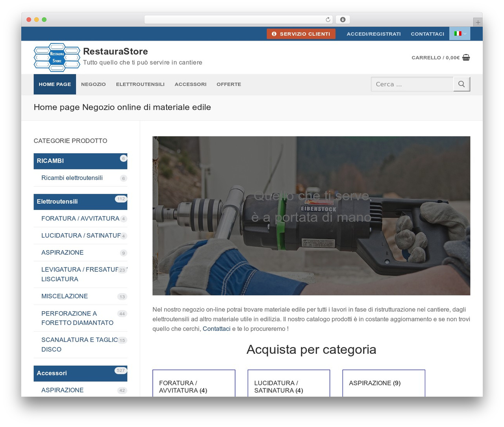Open ACCEDI/REGISTRATI link

pos(374,34)
